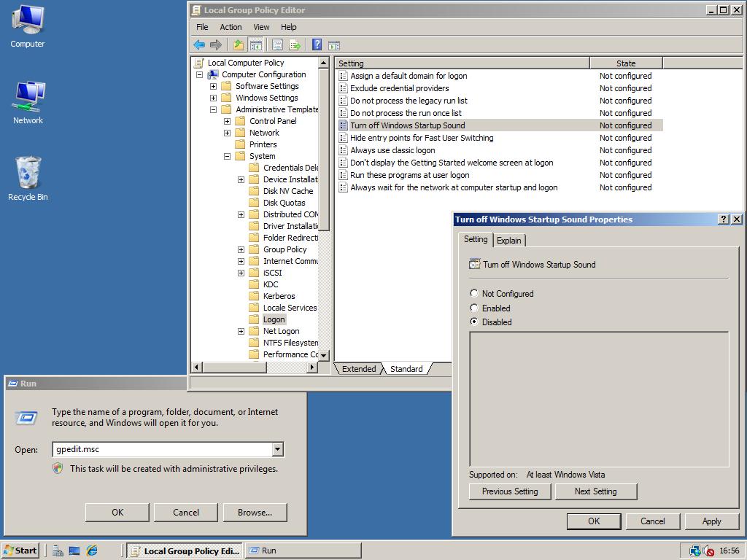
Task: Launch Server Manager from Quick Launch
Action: pyautogui.click(x=58, y=551)
